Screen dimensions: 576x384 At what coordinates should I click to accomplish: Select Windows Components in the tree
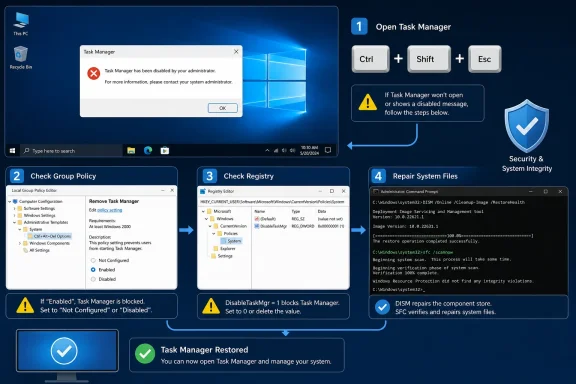(x=46, y=243)
